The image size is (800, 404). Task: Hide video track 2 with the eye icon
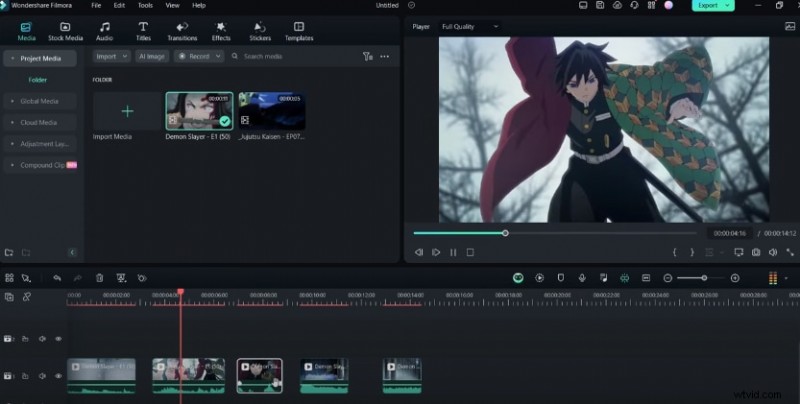coord(58,339)
